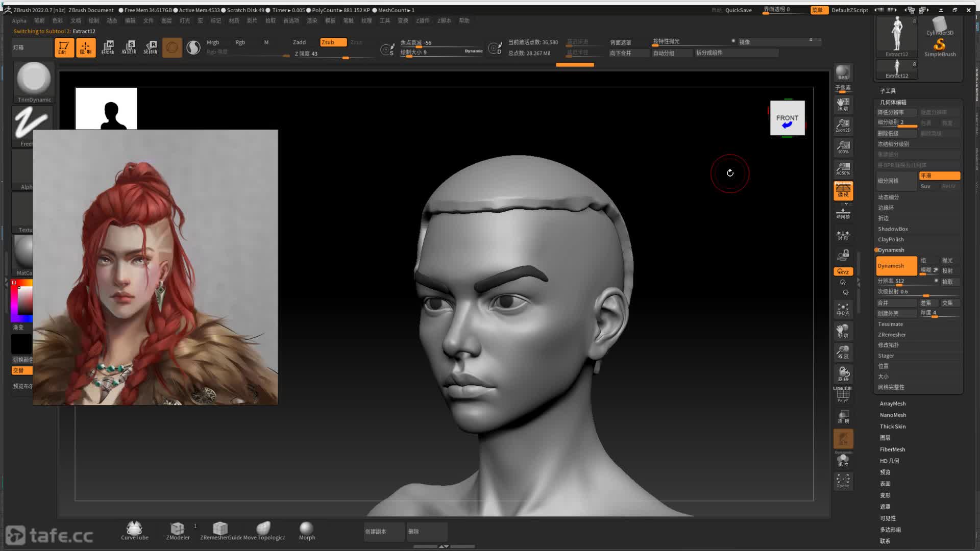
Task: Select the Scale (缩放) gizmo tool
Action: pyautogui.click(x=129, y=47)
